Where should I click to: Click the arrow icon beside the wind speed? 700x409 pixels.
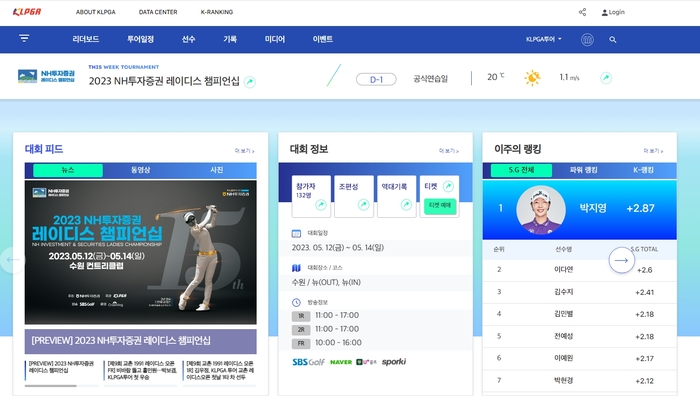(606, 78)
